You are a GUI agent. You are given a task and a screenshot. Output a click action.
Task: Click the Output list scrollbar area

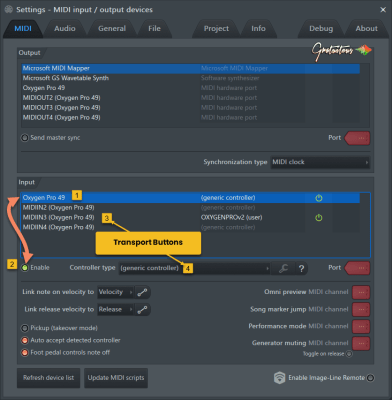[x=365, y=95]
